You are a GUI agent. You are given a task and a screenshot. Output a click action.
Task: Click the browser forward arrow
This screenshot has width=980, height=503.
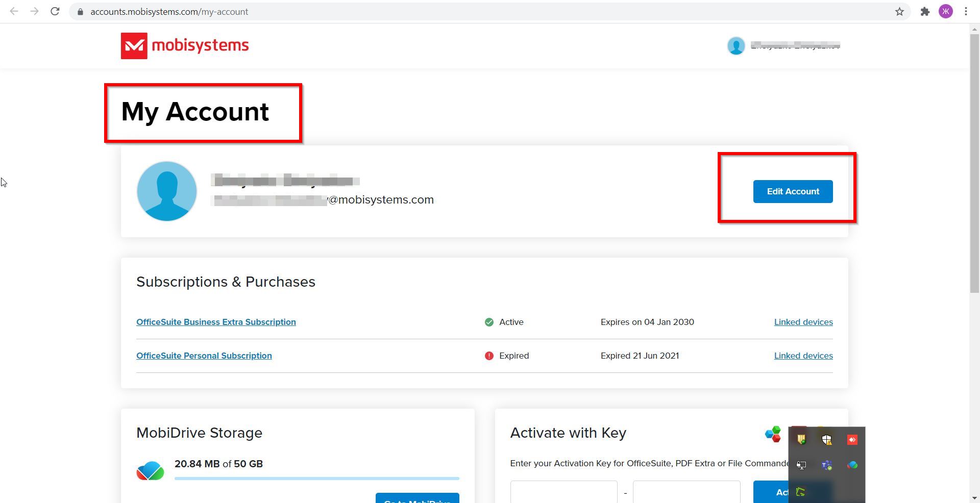[34, 11]
